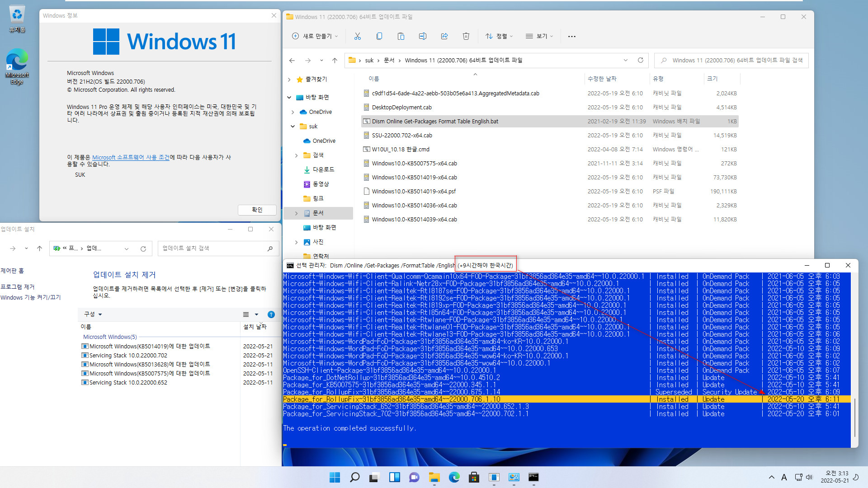The width and height of the screenshot is (868, 488).
Task: Go up one folder in File Explorer
Action: 335,60
